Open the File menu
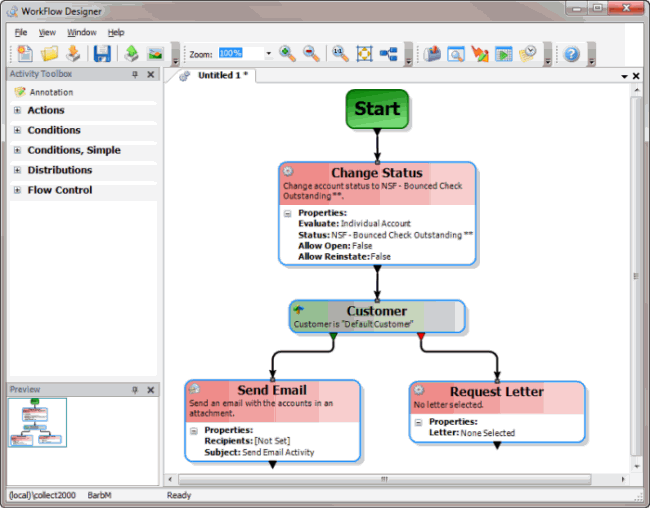 click(21, 32)
